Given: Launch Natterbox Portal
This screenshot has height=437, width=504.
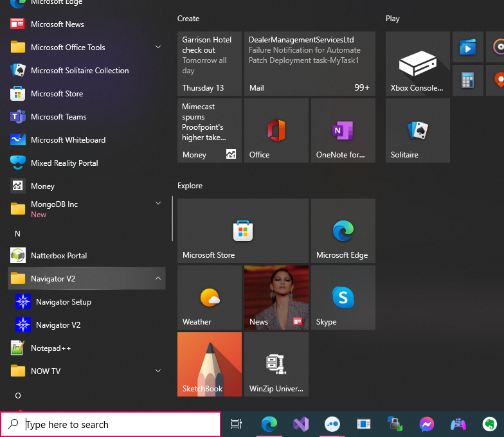Looking at the screenshot, I should (86, 256).
